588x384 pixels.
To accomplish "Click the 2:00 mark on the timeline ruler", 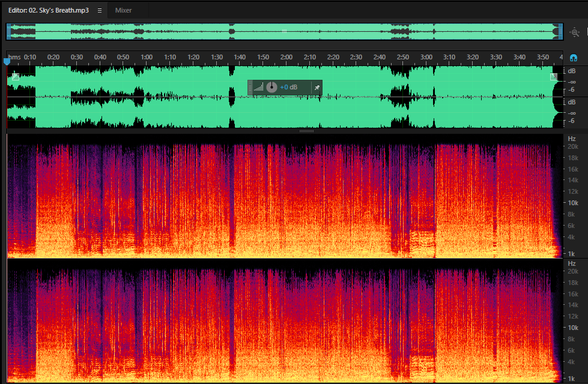I will point(286,58).
